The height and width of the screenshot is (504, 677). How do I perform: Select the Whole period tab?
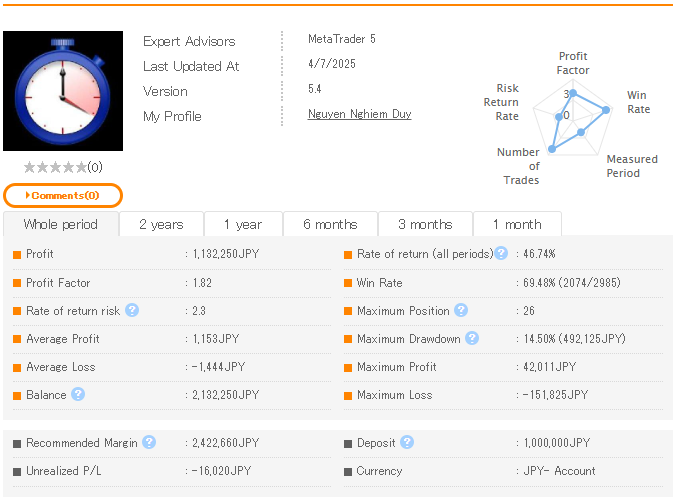61,224
